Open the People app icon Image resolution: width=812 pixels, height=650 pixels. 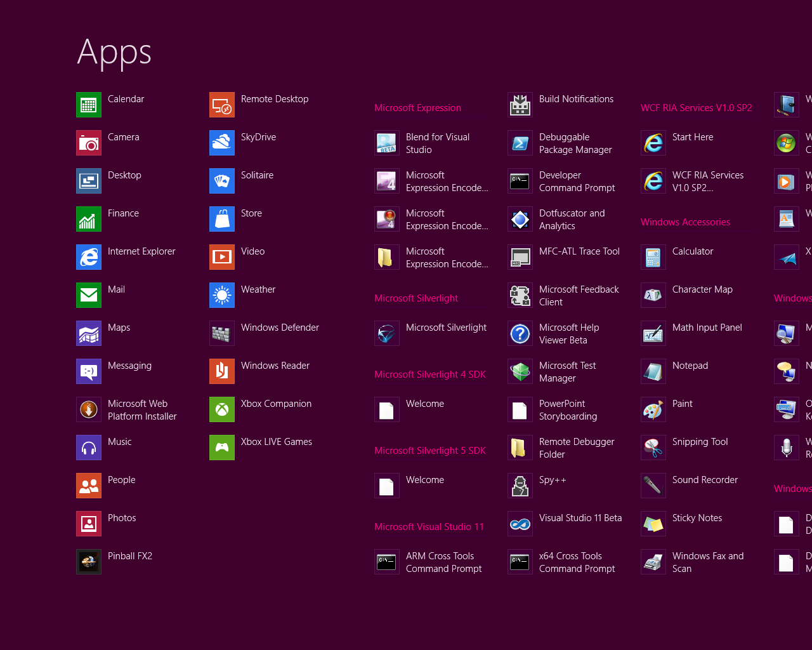pos(89,486)
